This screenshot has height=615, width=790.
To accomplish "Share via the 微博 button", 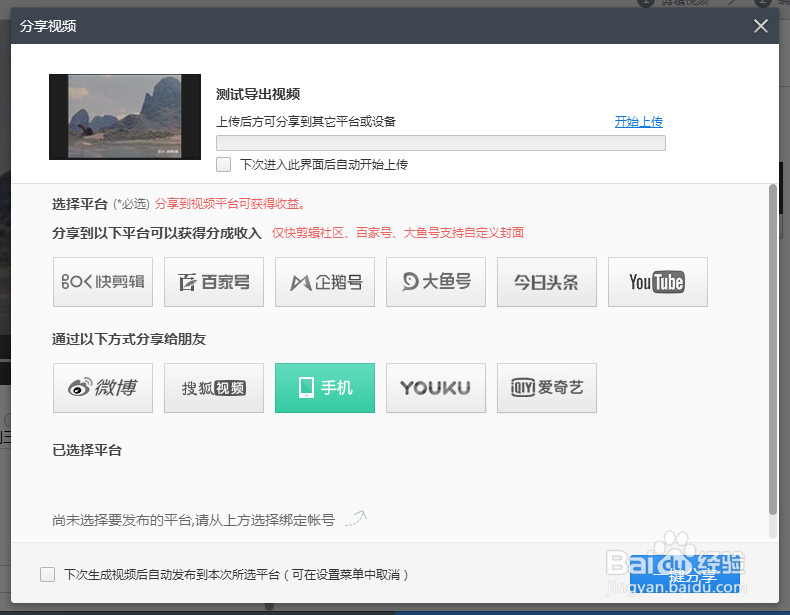I will pos(103,388).
